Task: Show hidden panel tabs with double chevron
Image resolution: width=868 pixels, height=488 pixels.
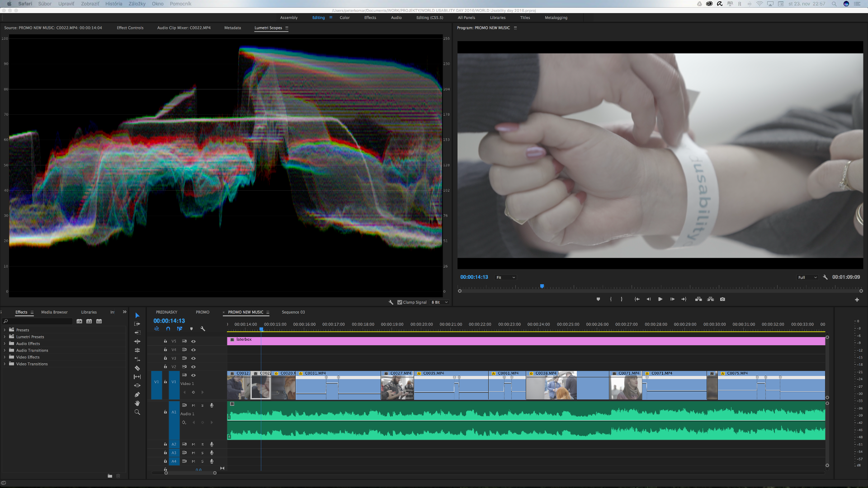Action: click(125, 312)
